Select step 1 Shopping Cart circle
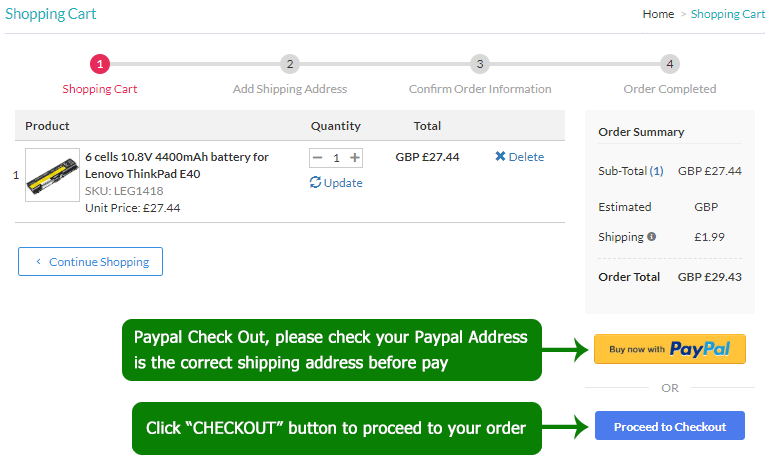Viewport: 770px width, 465px height. 100,64
